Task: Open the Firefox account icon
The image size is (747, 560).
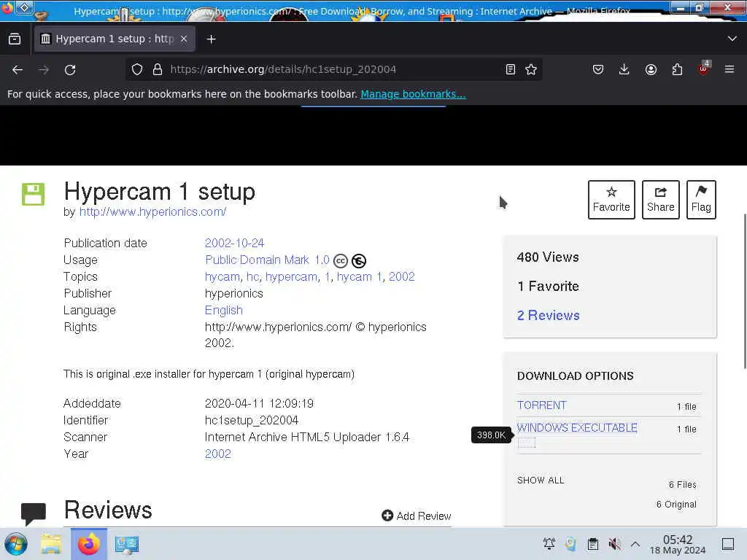Action: 651,69
